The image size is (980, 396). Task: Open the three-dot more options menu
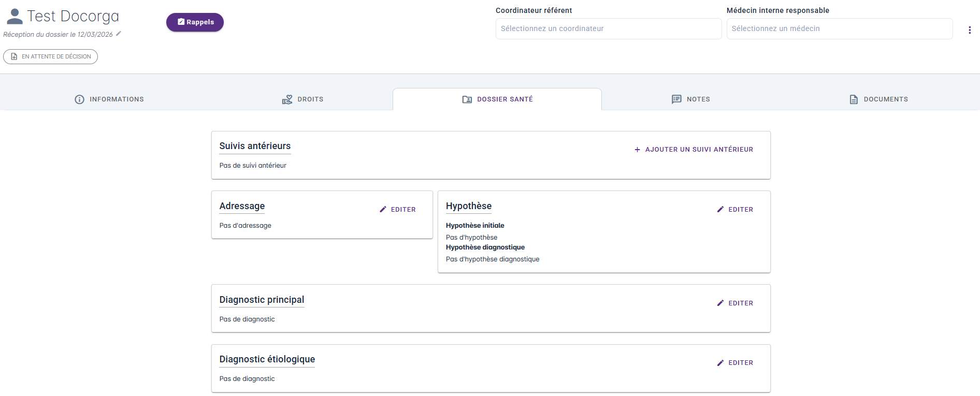click(x=969, y=30)
